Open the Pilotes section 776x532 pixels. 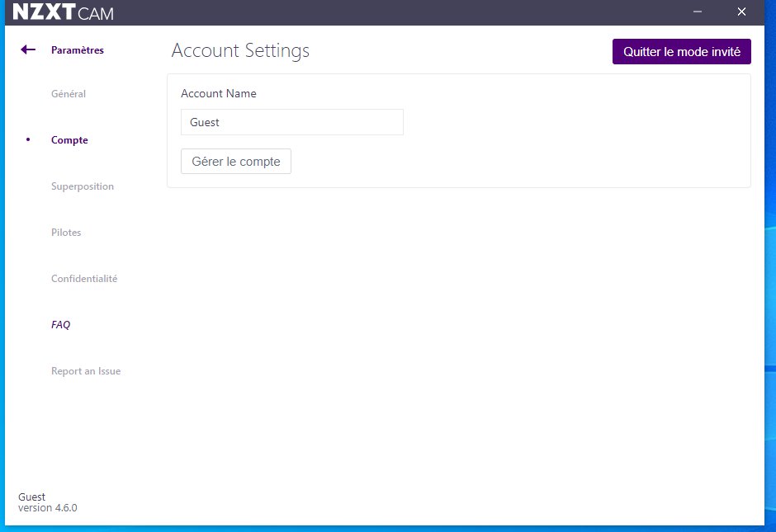[x=66, y=233]
